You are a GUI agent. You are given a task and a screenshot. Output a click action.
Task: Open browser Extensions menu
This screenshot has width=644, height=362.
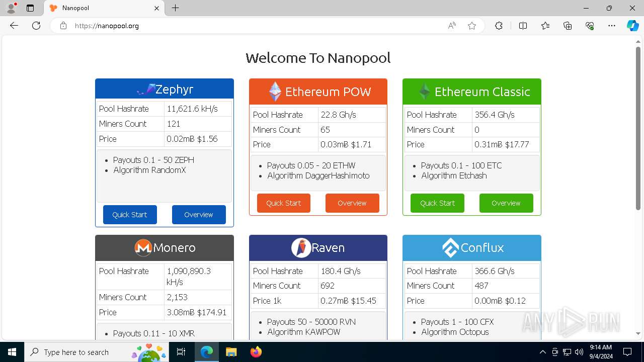click(x=499, y=26)
